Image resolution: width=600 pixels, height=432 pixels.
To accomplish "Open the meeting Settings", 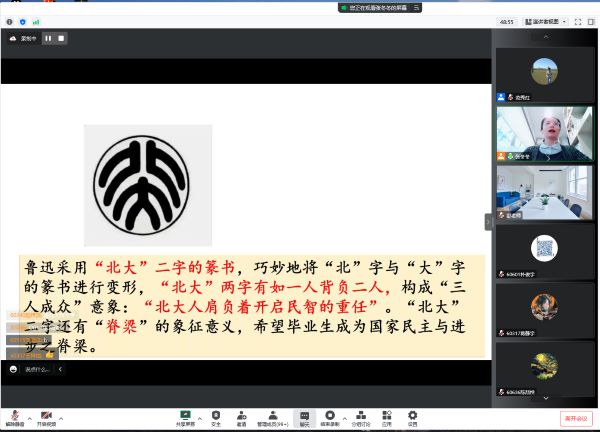I will click(x=411, y=416).
